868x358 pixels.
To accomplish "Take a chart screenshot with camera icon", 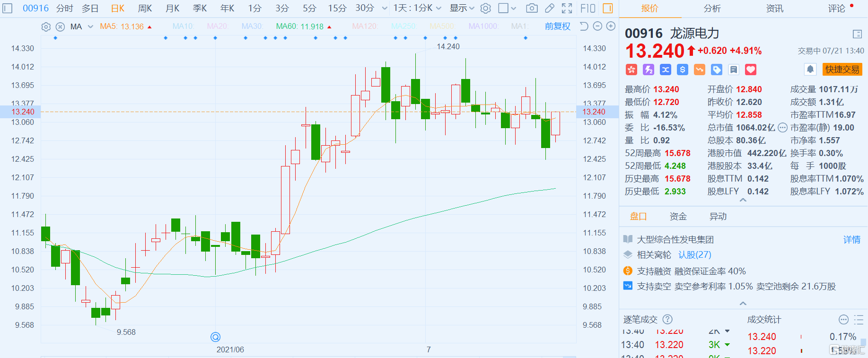I will (532, 8).
